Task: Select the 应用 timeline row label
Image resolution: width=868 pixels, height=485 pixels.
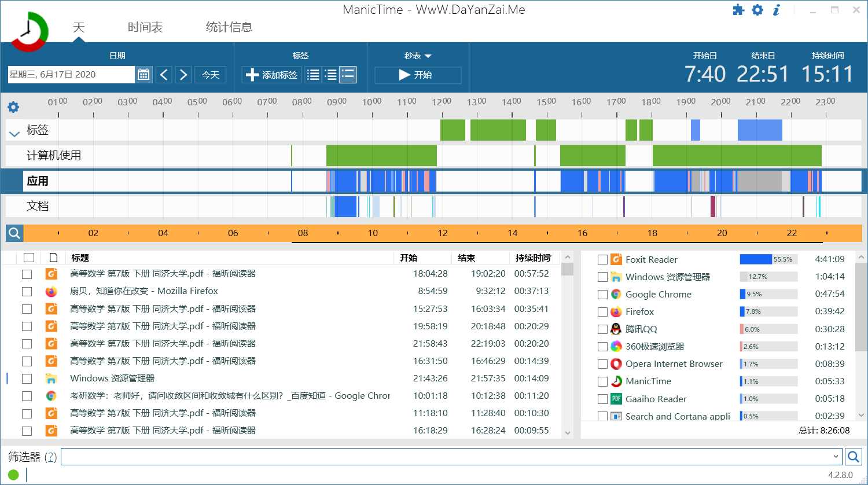Action: coord(38,181)
